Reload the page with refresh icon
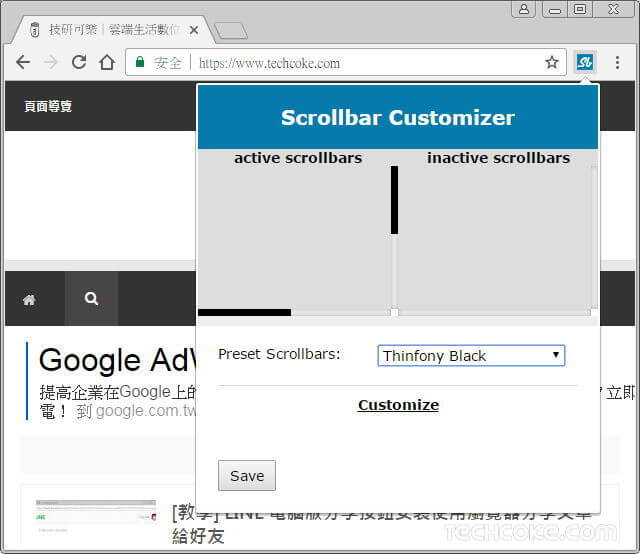Screen dimensions: 640x554 pyautogui.click(x=79, y=62)
